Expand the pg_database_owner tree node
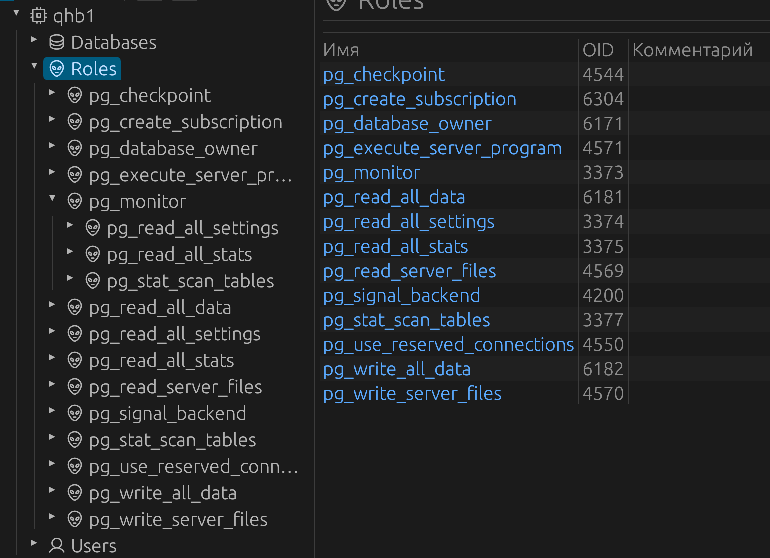This screenshot has width=770, height=558. point(52,148)
